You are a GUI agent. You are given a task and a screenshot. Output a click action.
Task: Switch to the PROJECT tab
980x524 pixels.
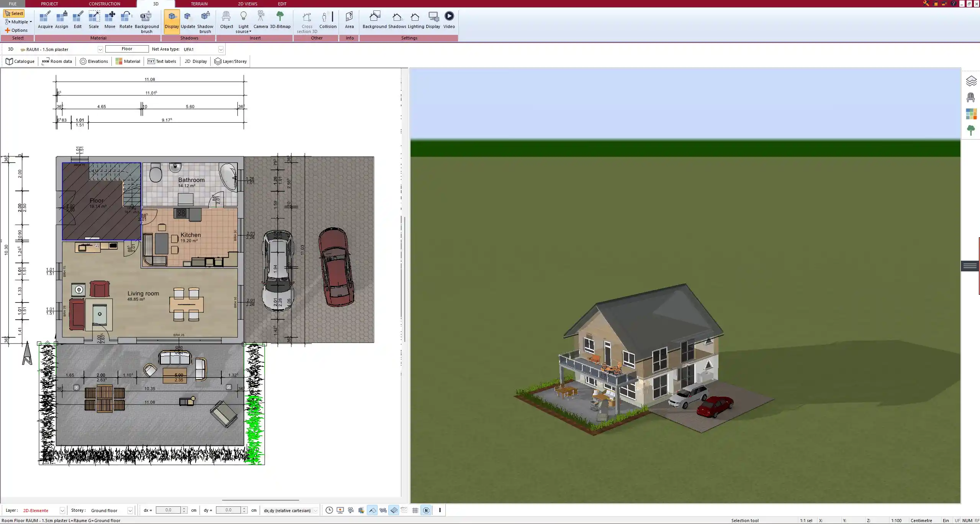[x=49, y=4]
